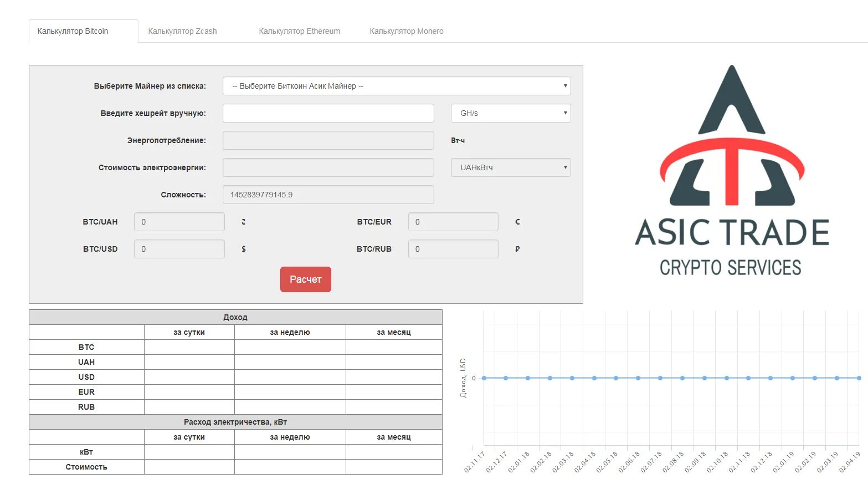Viewport: 868px width, 489px height.
Task: Click the BTC/UAH rate field
Action: [x=179, y=222]
